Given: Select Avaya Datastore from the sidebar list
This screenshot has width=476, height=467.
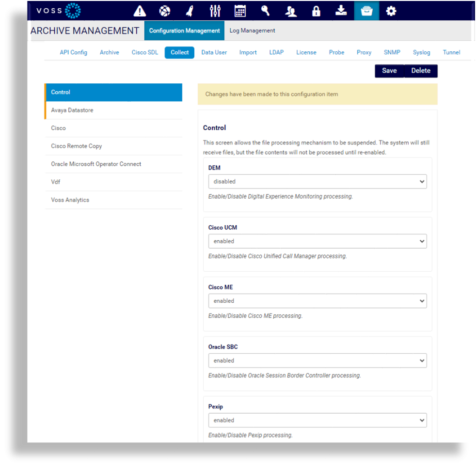Looking at the screenshot, I should point(72,110).
